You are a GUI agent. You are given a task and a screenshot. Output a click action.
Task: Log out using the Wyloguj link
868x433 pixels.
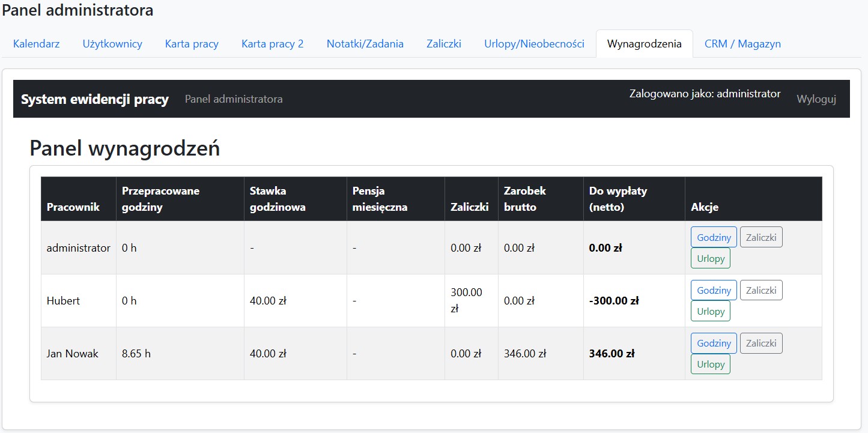pos(816,99)
